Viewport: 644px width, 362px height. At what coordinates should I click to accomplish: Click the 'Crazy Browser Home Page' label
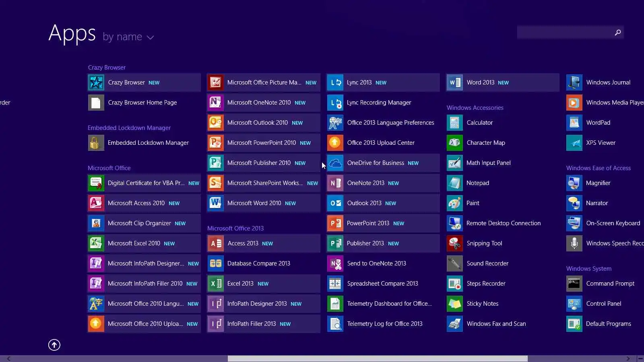[x=142, y=103]
